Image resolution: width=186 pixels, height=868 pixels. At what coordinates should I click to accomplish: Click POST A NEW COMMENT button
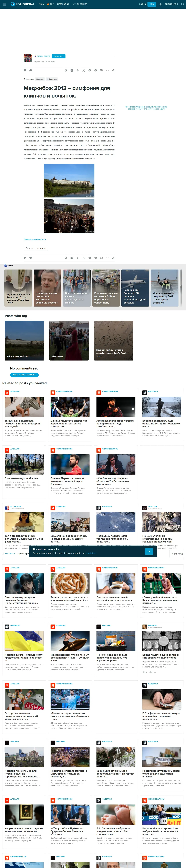[x=24, y=375]
